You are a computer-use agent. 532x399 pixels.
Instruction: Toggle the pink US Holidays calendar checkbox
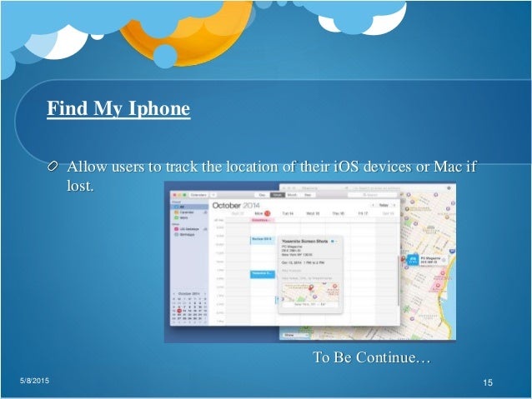176,229
